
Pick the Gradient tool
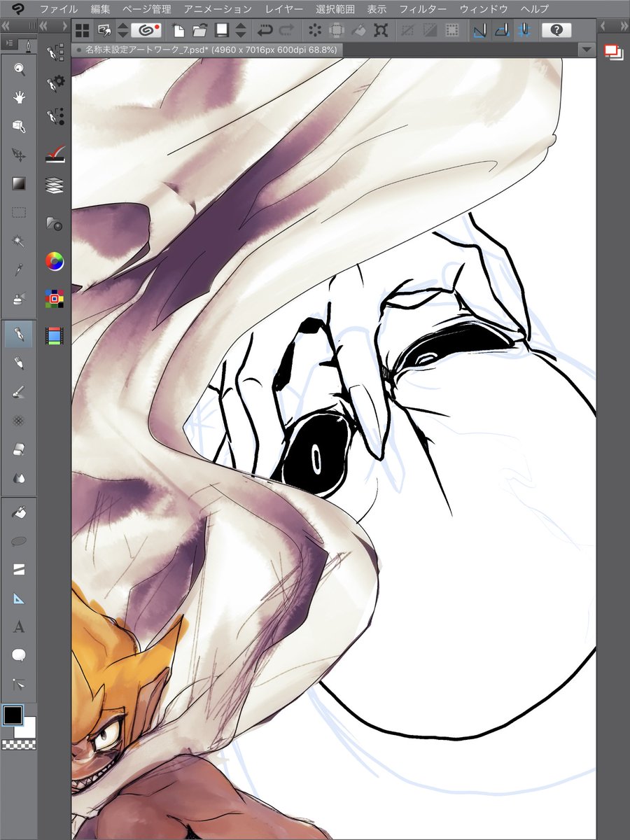pos(19,183)
